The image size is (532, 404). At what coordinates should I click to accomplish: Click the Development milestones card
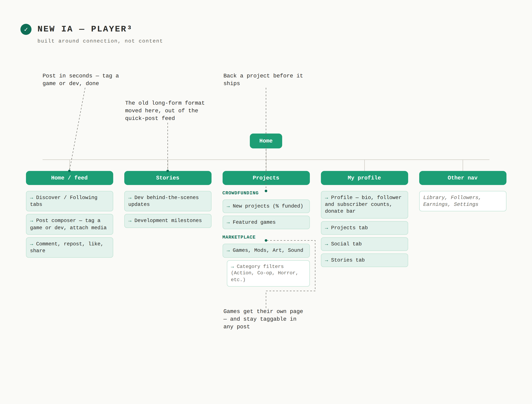(x=168, y=221)
